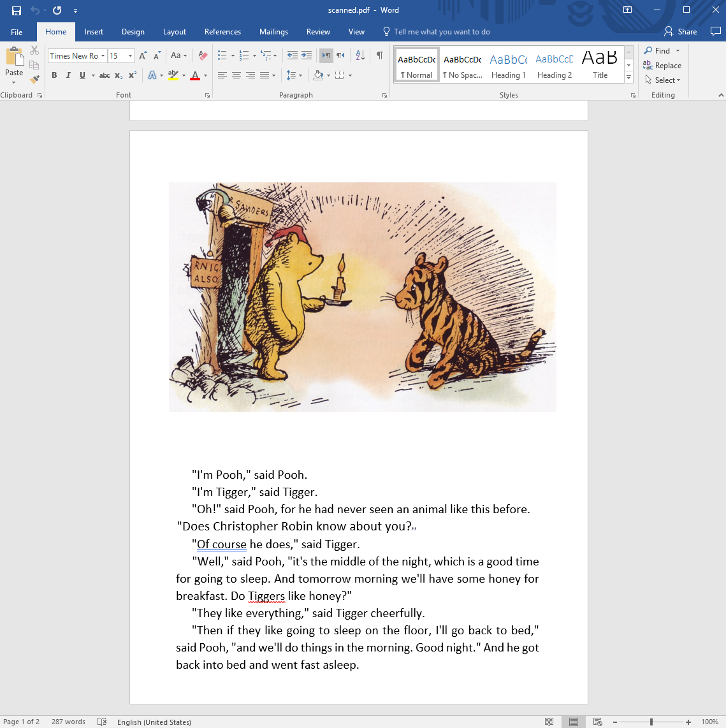Apply strikethrough formatting
Screen dimensions: 726x728
(105, 75)
